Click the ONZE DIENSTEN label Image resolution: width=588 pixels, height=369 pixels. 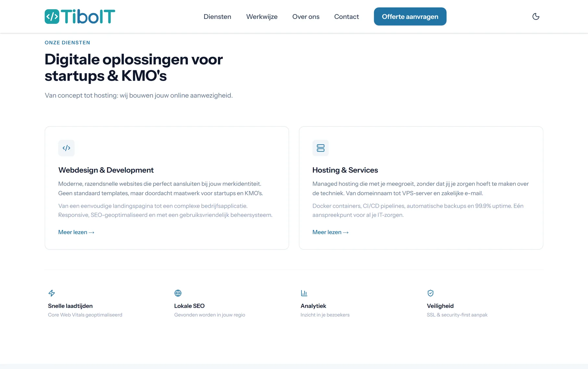[67, 42]
